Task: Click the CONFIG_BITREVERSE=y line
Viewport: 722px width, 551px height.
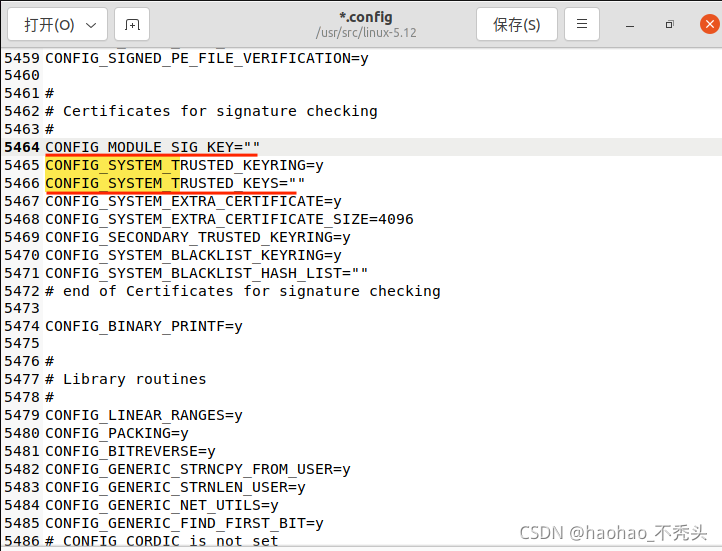Action: click(x=130, y=451)
